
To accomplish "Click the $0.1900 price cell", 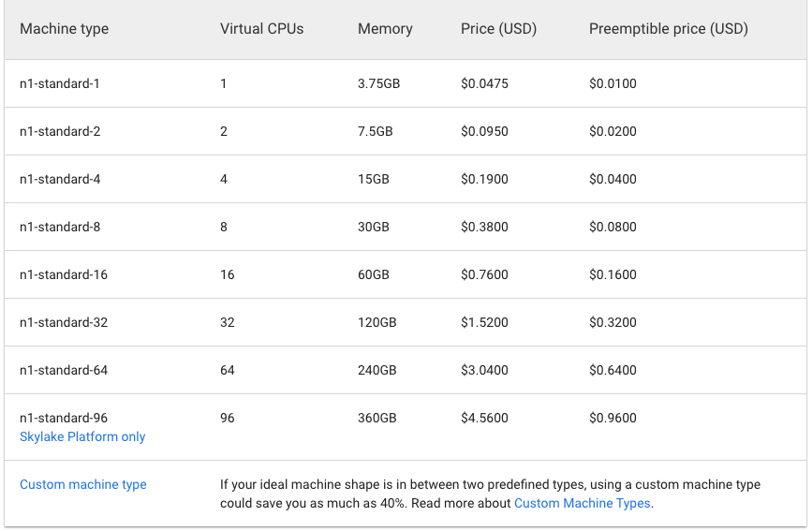I will (485, 179).
